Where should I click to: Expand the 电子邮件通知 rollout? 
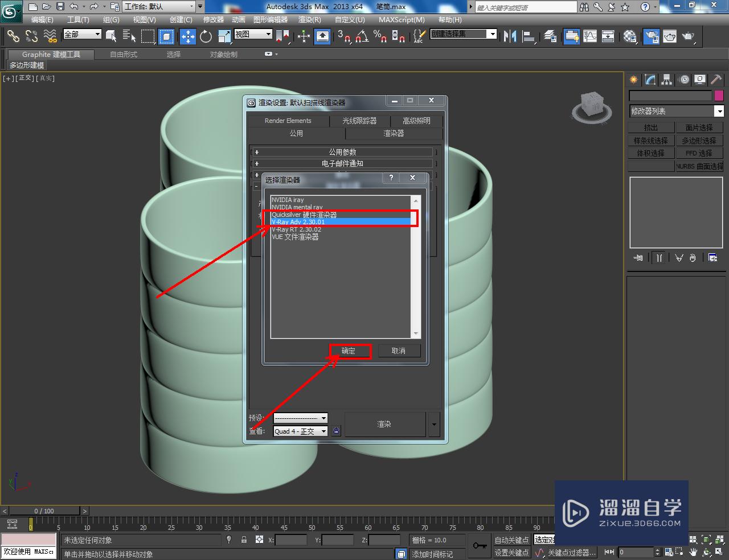[x=342, y=163]
